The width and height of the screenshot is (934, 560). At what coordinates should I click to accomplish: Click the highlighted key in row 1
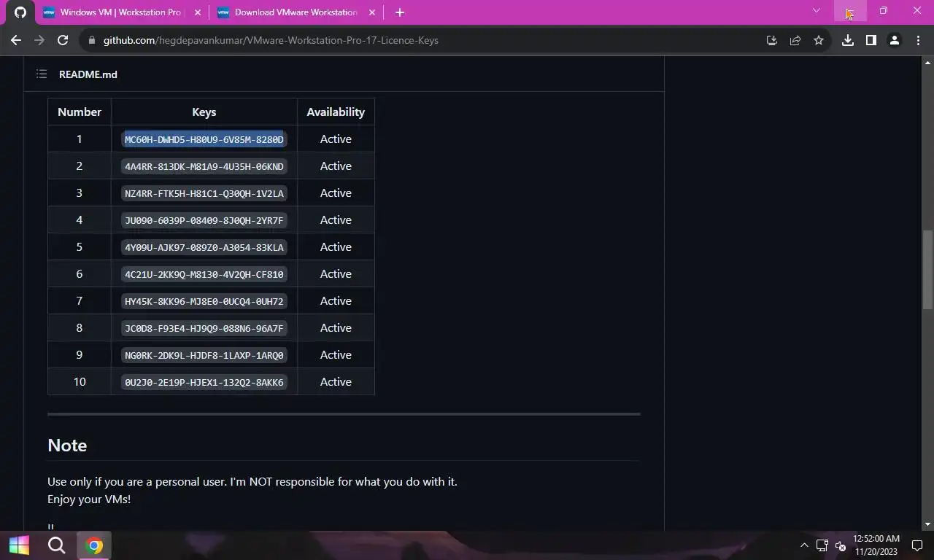pos(204,139)
